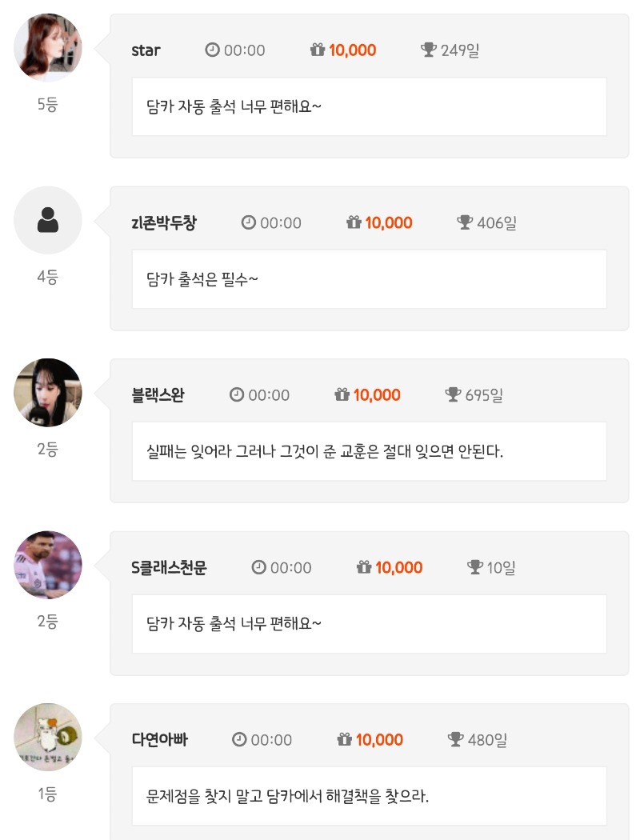The height and width of the screenshot is (840, 640).
Task: Click the gift icon in star's row
Action: click(x=318, y=50)
